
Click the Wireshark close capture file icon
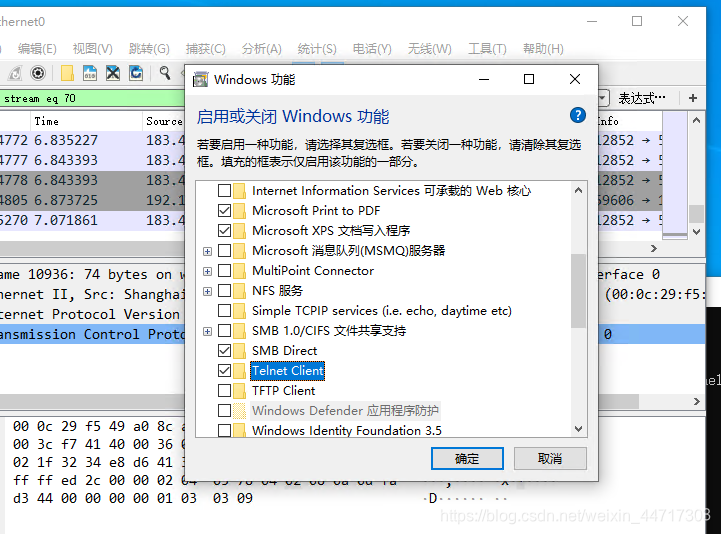[113, 73]
